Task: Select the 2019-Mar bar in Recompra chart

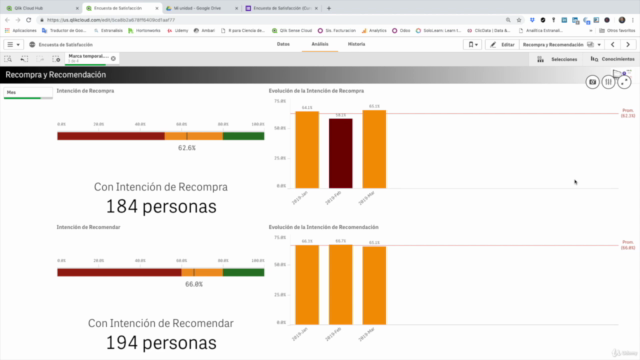Action: pyautogui.click(x=374, y=149)
